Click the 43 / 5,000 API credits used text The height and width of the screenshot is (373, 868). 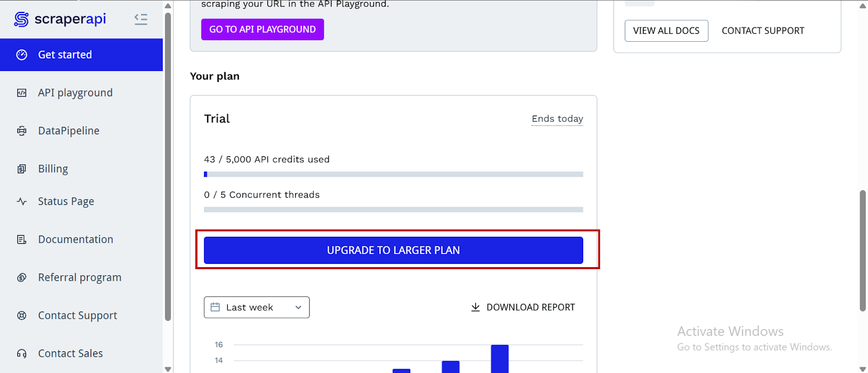click(267, 160)
